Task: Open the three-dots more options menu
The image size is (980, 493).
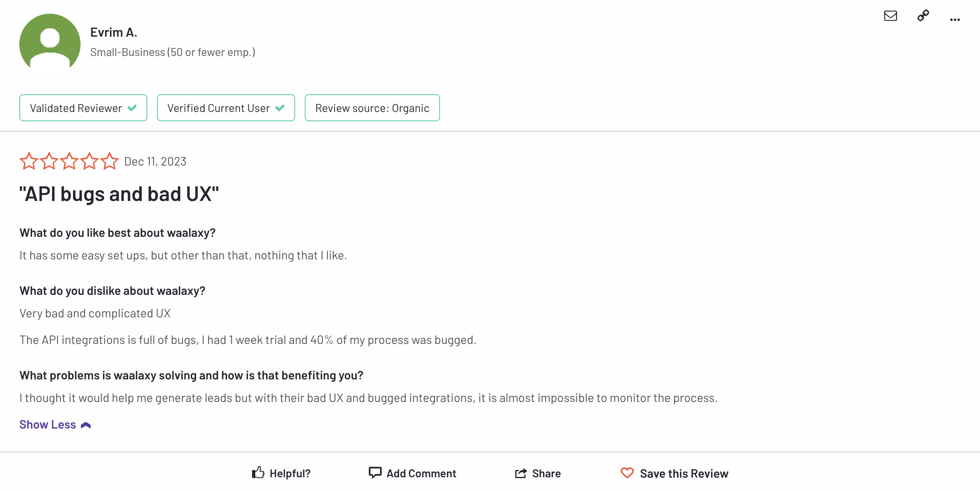Action: 955,19
